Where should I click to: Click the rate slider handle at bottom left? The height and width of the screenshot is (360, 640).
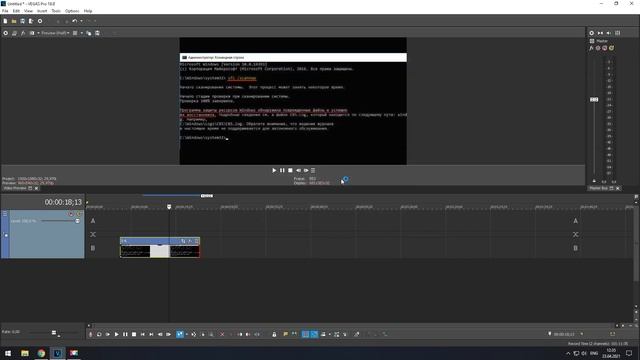[x=54, y=333]
